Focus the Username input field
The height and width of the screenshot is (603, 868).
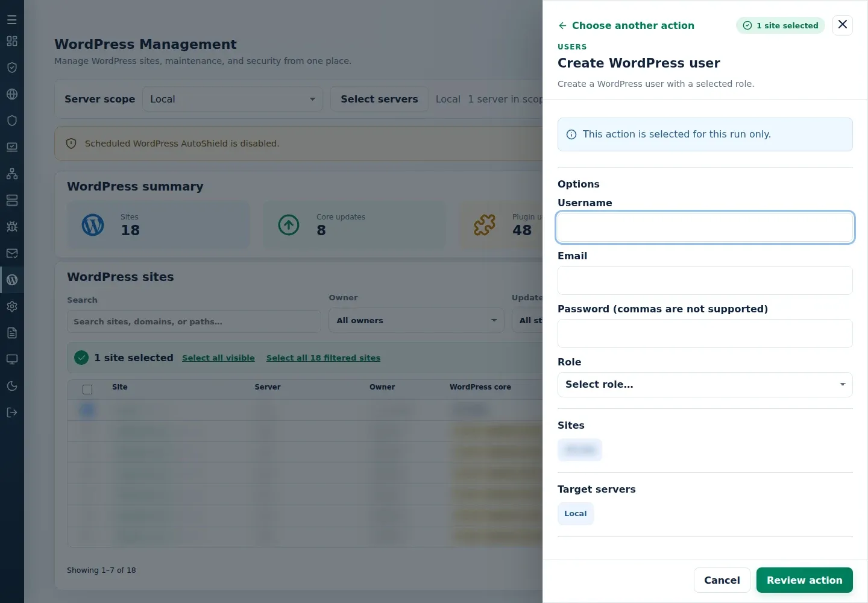pyautogui.click(x=705, y=227)
